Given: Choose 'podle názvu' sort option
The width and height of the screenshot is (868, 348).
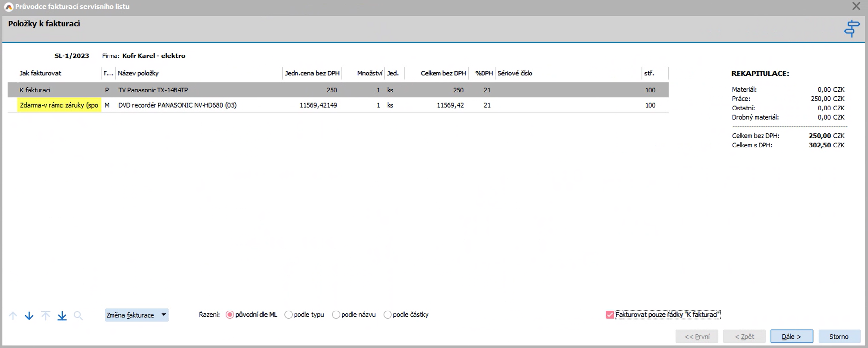Looking at the screenshot, I should click(x=336, y=314).
